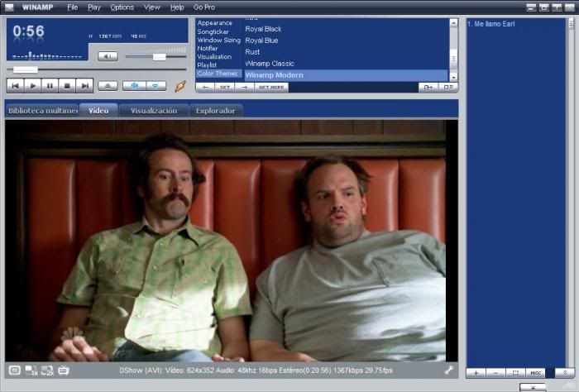
Task: Set video to 2x size
Action: [x=47, y=370]
